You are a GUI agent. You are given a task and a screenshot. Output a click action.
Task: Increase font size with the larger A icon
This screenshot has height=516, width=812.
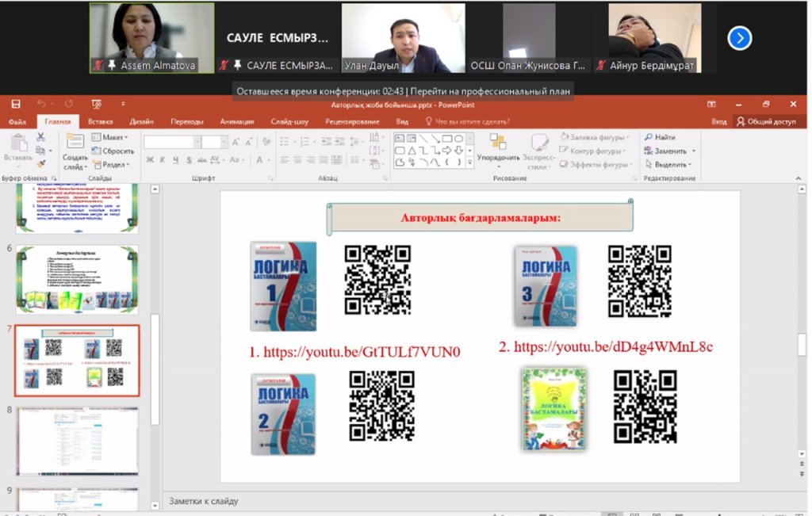coord(236,142)
